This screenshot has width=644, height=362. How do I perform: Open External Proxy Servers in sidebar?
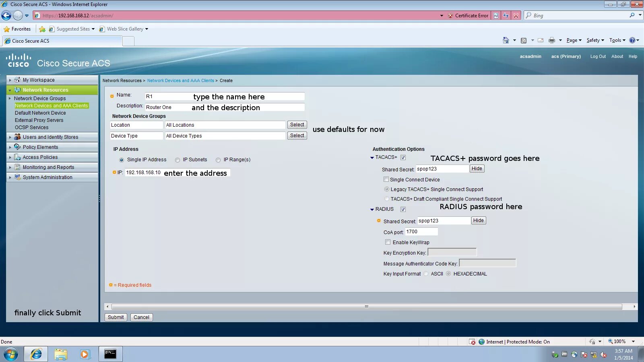pyautogui.click(x=39, y=120)
